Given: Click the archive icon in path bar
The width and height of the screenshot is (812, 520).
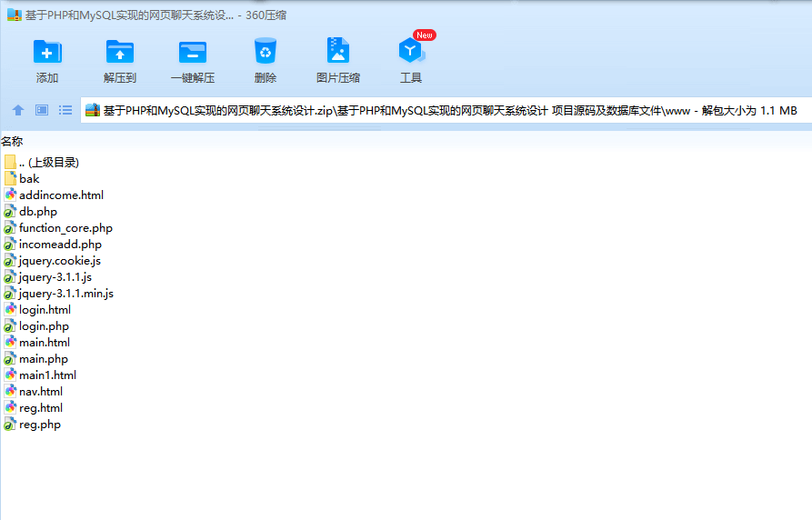Looking at the screenshot, I should (x=93, y=110).
